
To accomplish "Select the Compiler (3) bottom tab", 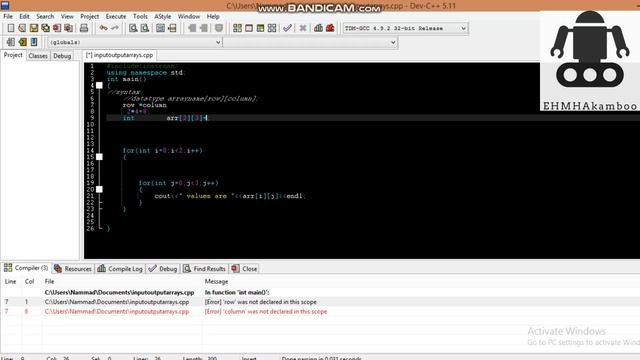I will click(26, 268).
